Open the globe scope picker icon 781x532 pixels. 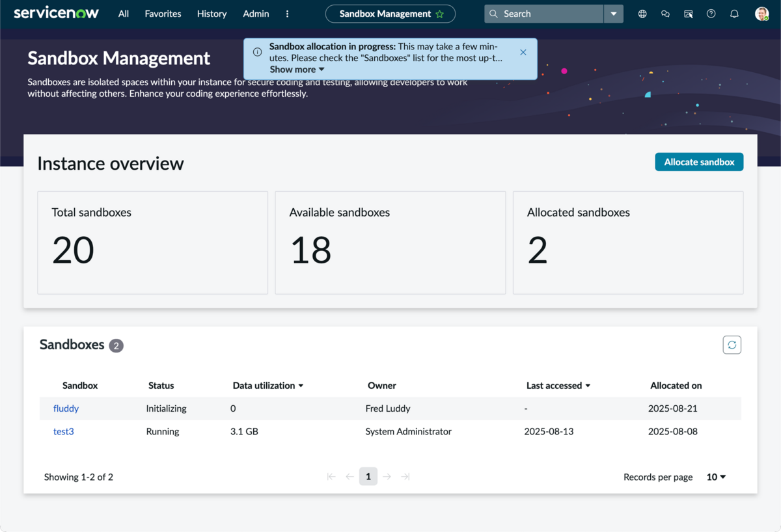point(642,14)
